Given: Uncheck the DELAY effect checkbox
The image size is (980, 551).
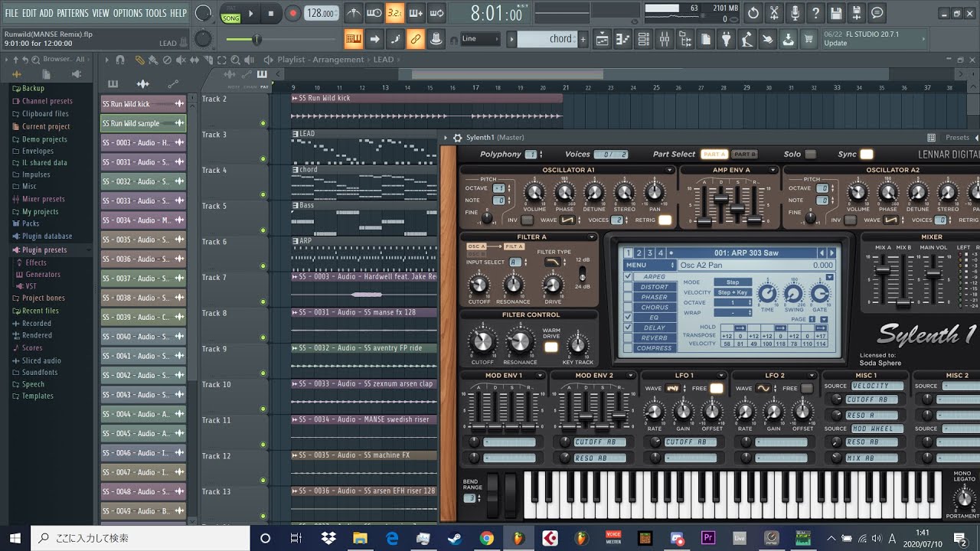Looking at the screenshot, I should click(629, 328).
